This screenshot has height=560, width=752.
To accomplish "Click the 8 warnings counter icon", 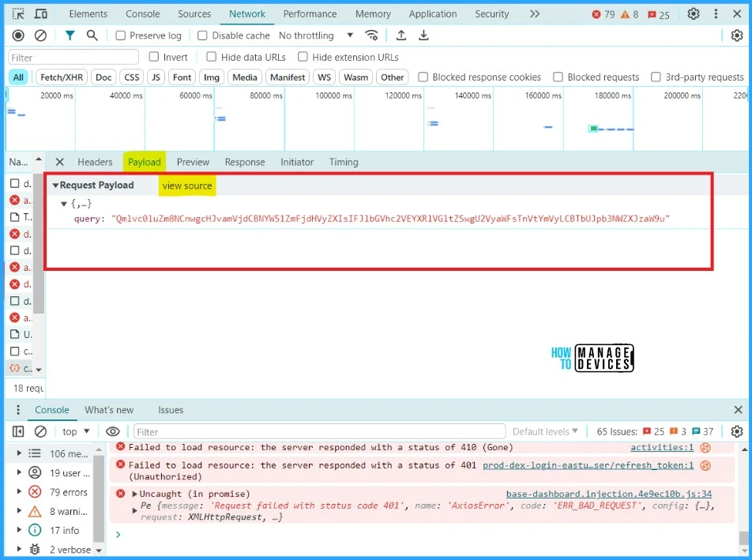I will point(630,14).
